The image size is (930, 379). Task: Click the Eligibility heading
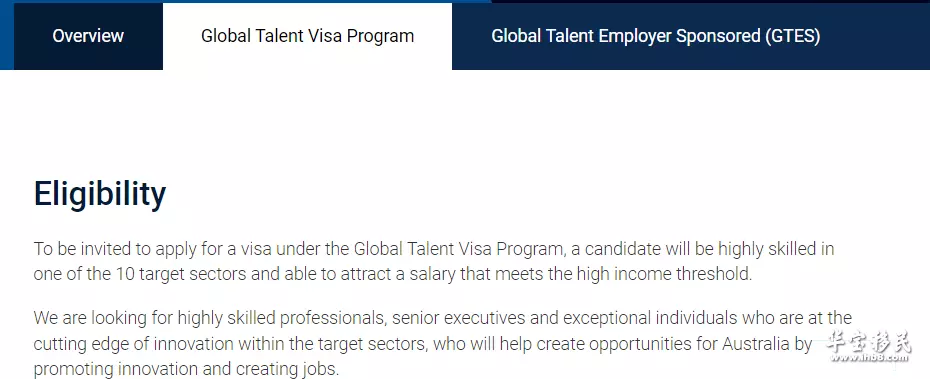coord(100,194)
